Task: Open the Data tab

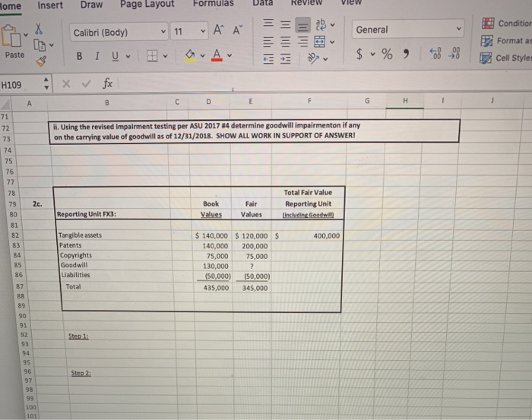Action: 263,3
